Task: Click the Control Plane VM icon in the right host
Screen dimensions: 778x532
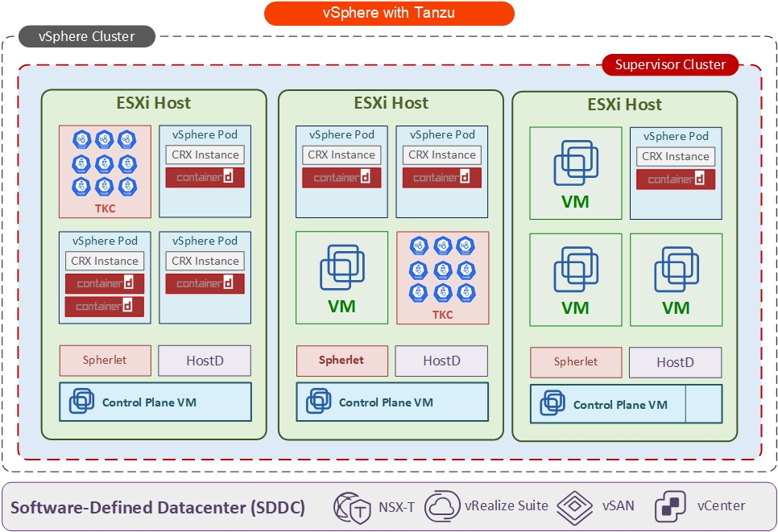Action: [551, 404]
